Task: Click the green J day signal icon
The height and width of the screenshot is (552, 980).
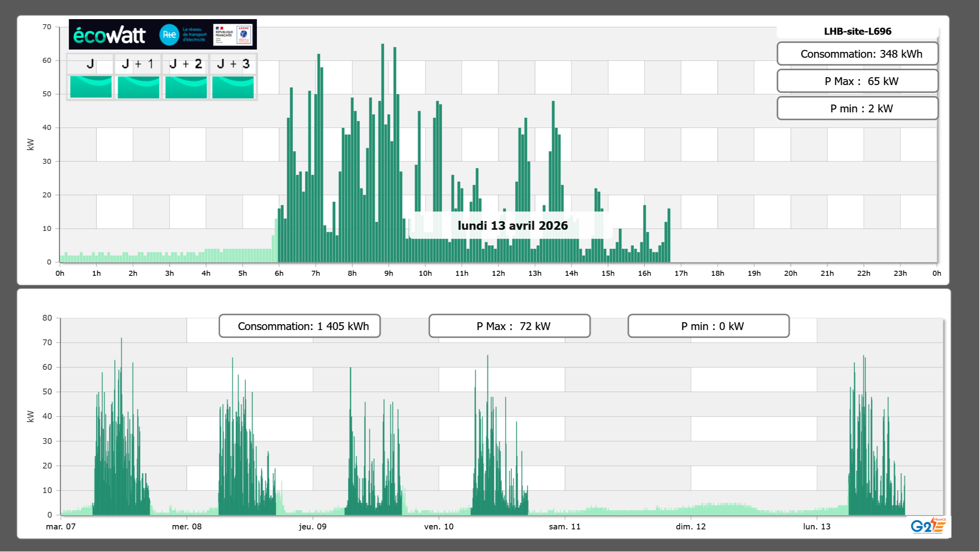Action: 91,87
